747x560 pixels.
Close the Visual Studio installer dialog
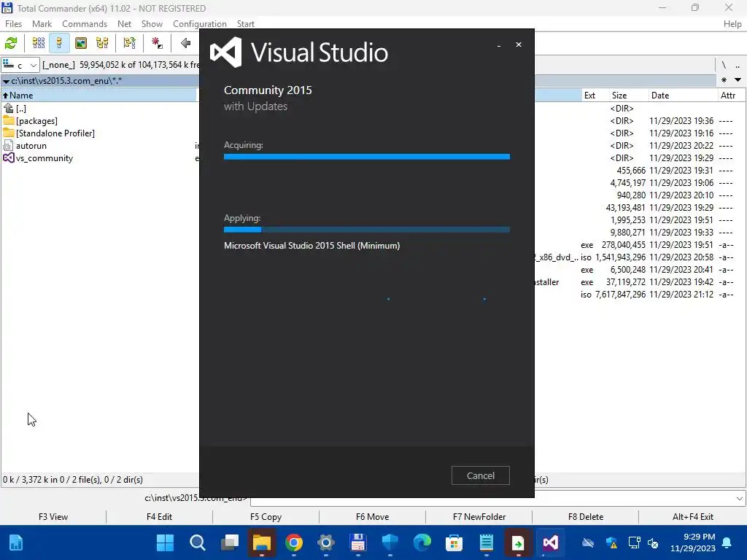(x=519, y=44)
